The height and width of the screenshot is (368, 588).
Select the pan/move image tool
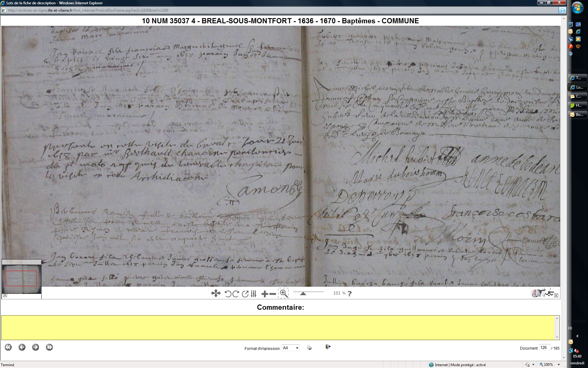(x=216, y=293)
